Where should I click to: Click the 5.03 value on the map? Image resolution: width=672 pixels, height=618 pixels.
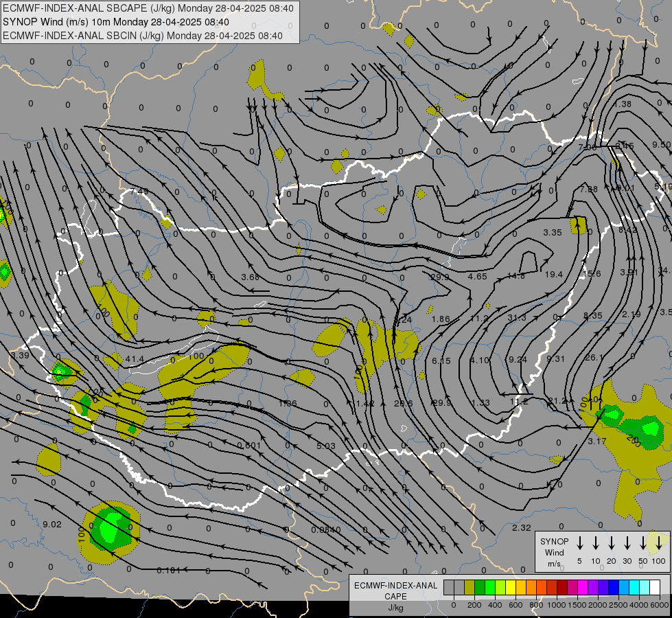[326, 446]
